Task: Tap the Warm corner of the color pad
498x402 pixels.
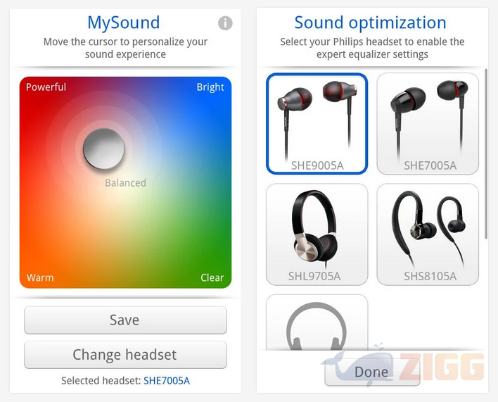Action: point(40,277)
